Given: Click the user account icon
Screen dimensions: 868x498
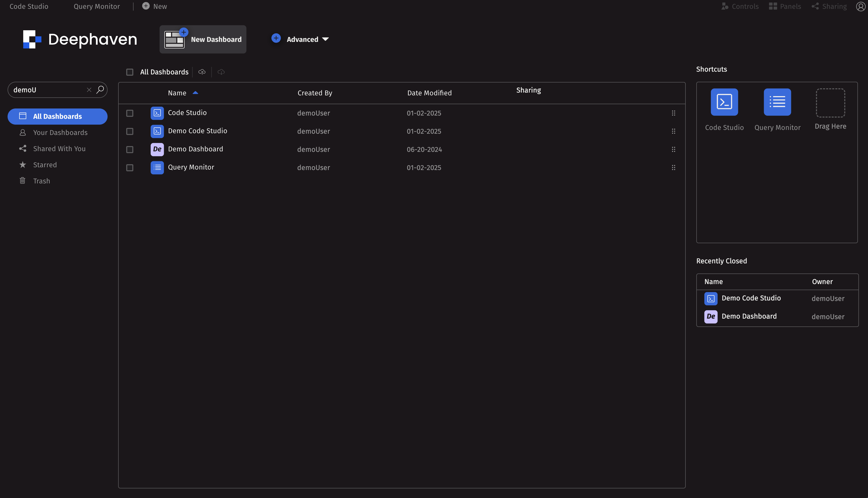Looking at the screenshot, I should (x=860, y=6).
